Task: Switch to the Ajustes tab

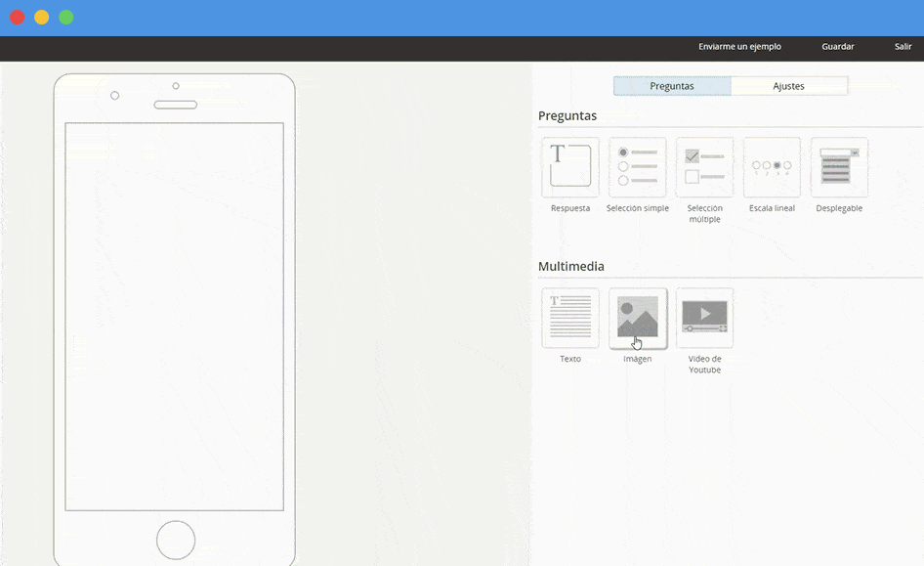Action: tap(789, 86)
